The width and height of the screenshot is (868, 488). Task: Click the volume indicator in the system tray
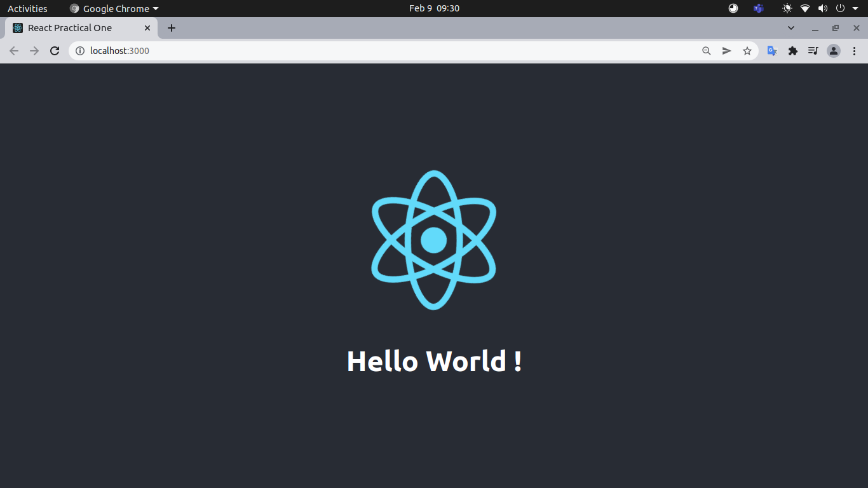(x=823, y=8)
